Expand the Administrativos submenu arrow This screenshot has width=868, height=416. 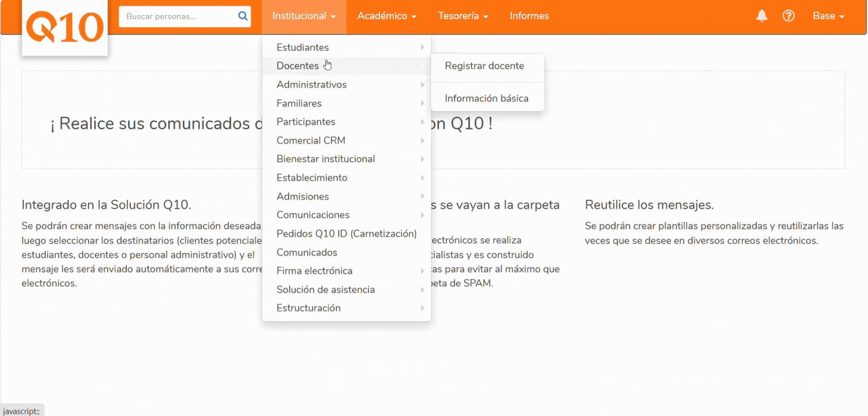[422, 84]
